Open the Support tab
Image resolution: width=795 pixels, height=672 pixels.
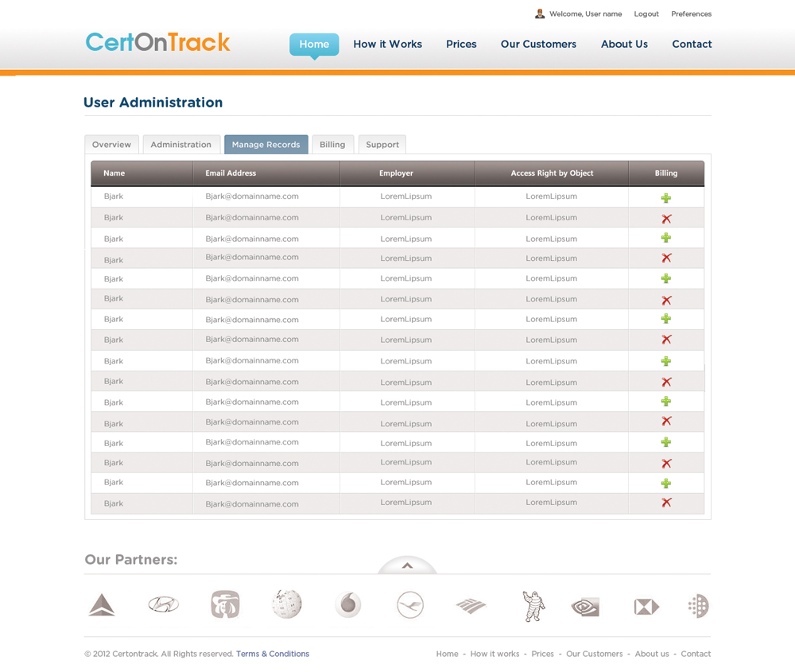point(382,145)
